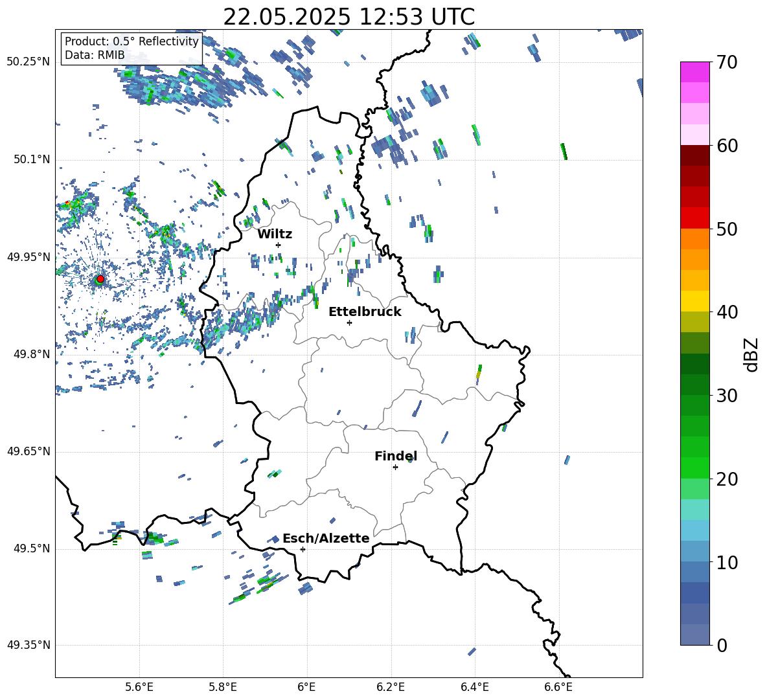Screen dimensions: 767x700
Task: Click the 5.6°E longitude label
Action: pyautogui.click(x=139, y=687)
